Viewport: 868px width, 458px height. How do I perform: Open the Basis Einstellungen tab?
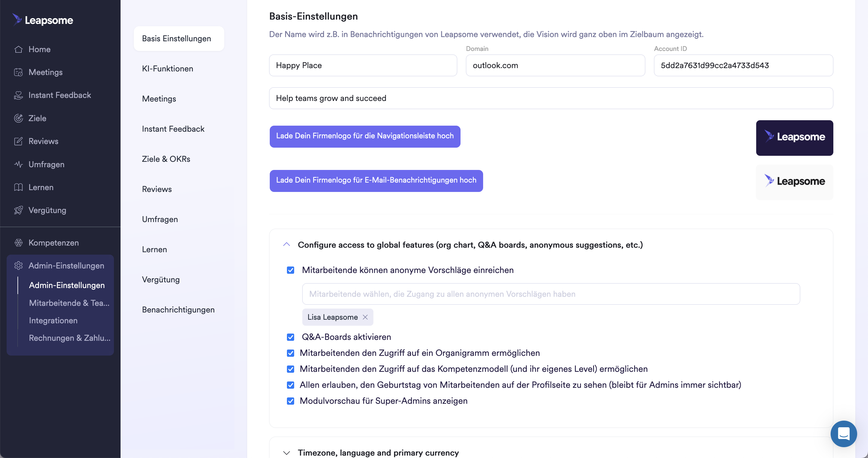(179, 39)
